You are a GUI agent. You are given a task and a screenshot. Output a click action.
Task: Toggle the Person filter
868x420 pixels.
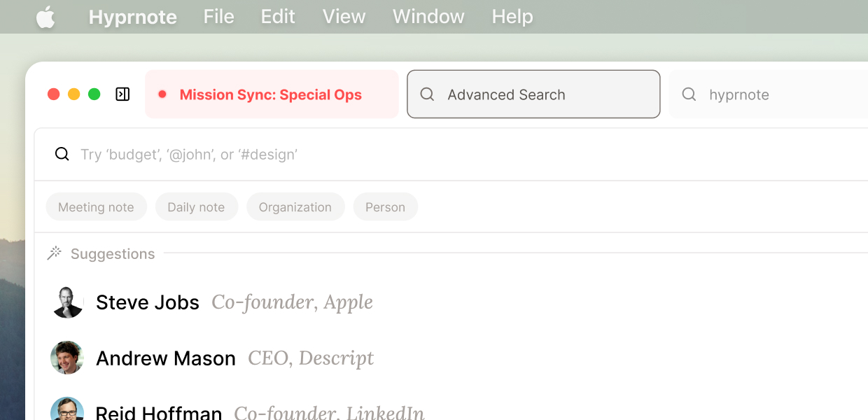click(385, 206)
